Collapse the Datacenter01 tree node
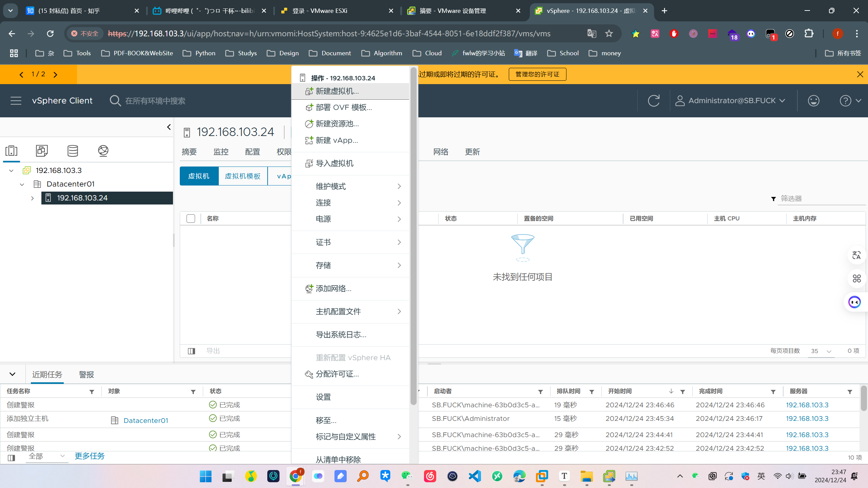The width and height of the screenshot is (868, 488). click(x=22, y=184)
